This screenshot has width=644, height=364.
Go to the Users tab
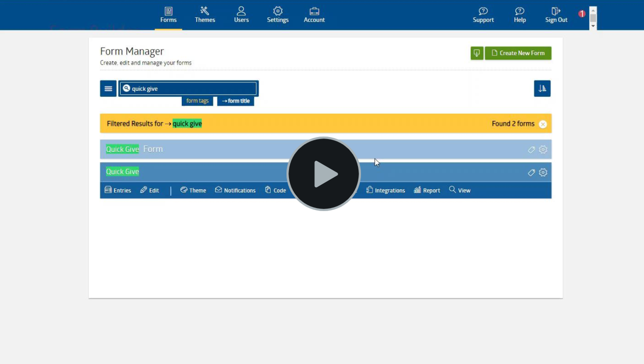241,15
